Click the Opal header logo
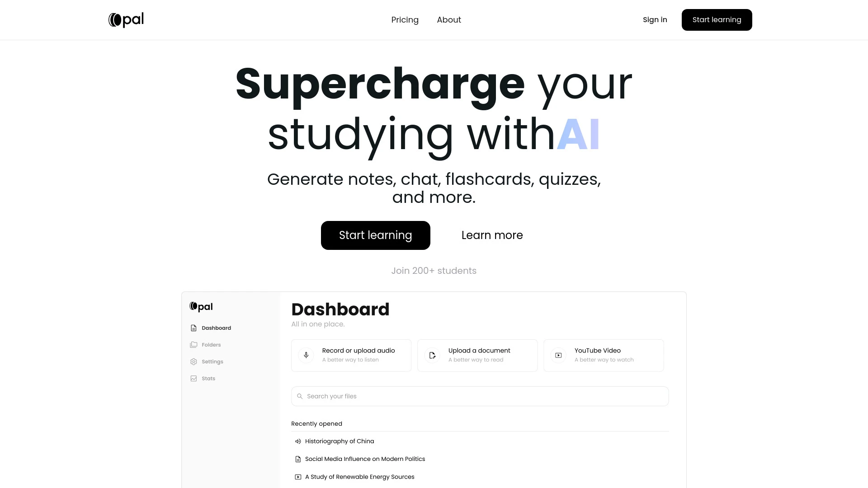This screenshot has height=488, width=868. pos(126,20)
